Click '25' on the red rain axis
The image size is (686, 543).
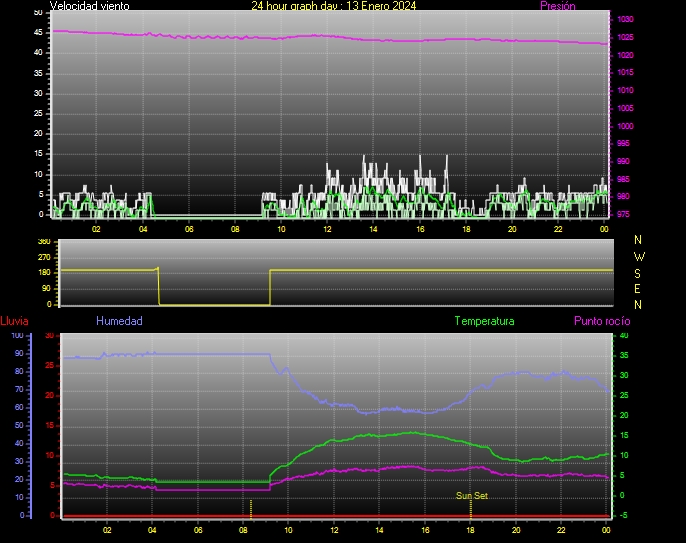point(49,365)
